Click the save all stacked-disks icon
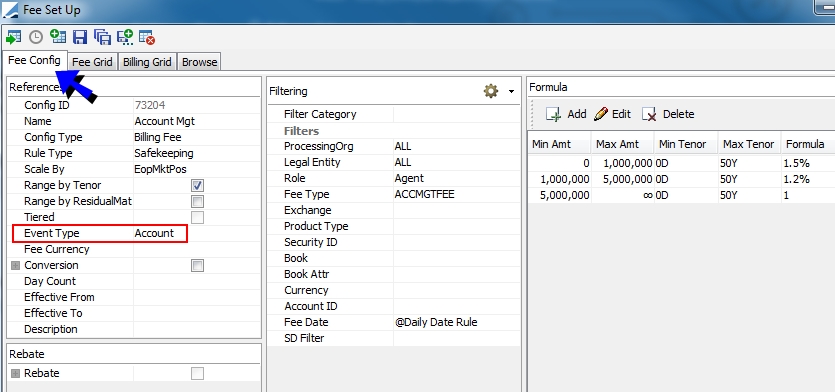835x392 pixels. point(102,37)
